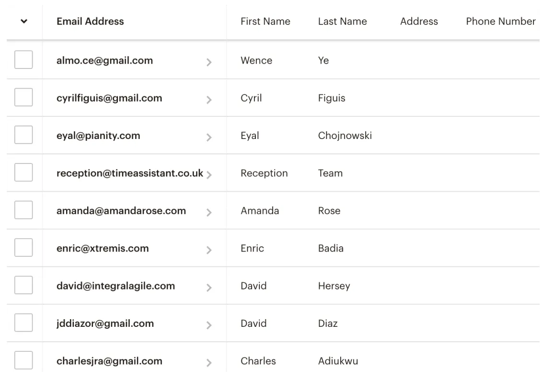
Task: Click the First Name column header
Action: tap(265, 22)
